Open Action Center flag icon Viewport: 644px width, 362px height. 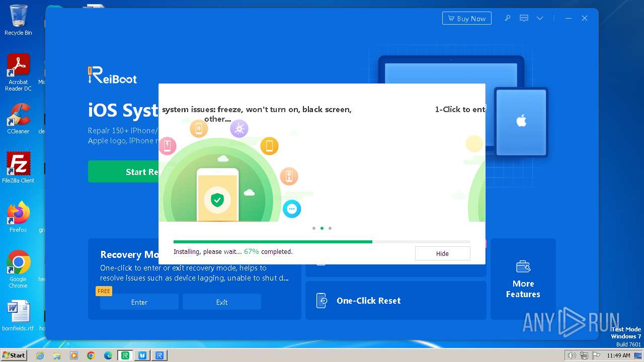[596, 355]
